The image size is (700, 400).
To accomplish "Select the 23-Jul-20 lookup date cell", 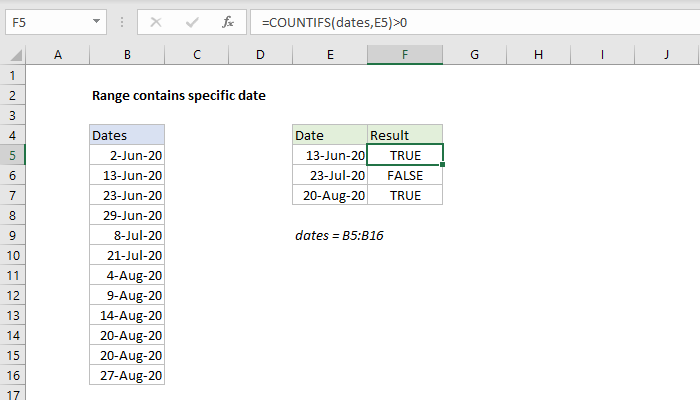I will click(x=330, y=175).
